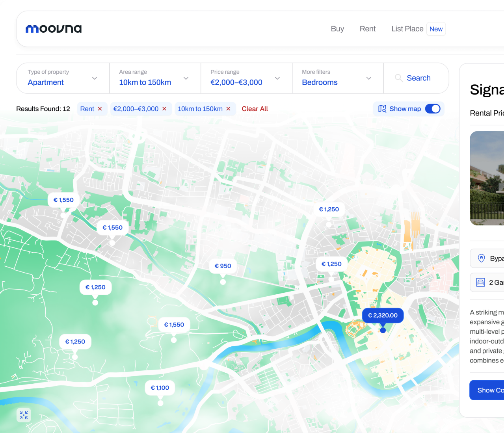This screenshot has height=433, width=504.
Task: Go to the Buy menu item
Action: point(337,29)
